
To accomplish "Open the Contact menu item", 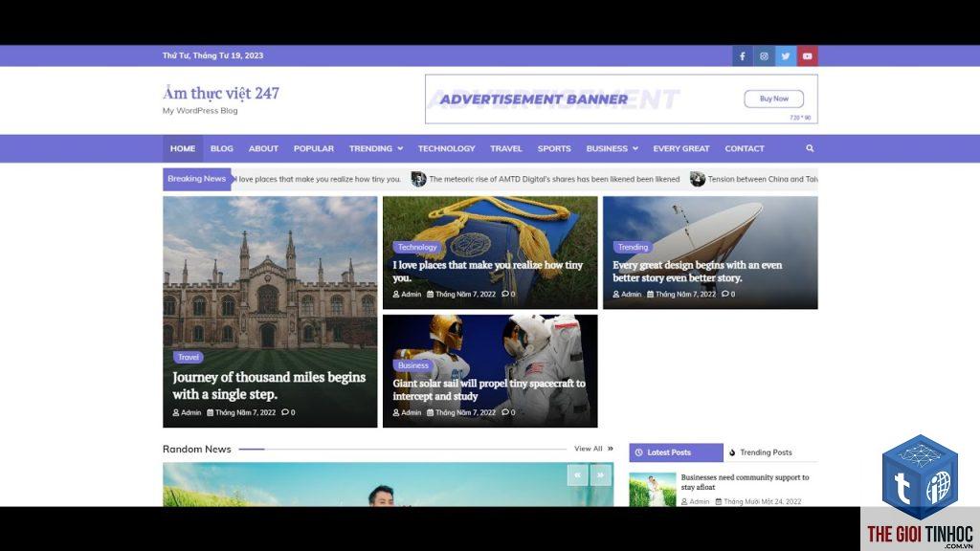I will [x=745, y=148].
